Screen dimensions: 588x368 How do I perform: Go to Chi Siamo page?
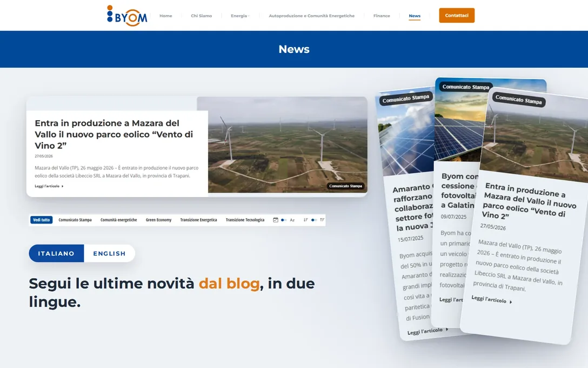(x=202, y=16)
